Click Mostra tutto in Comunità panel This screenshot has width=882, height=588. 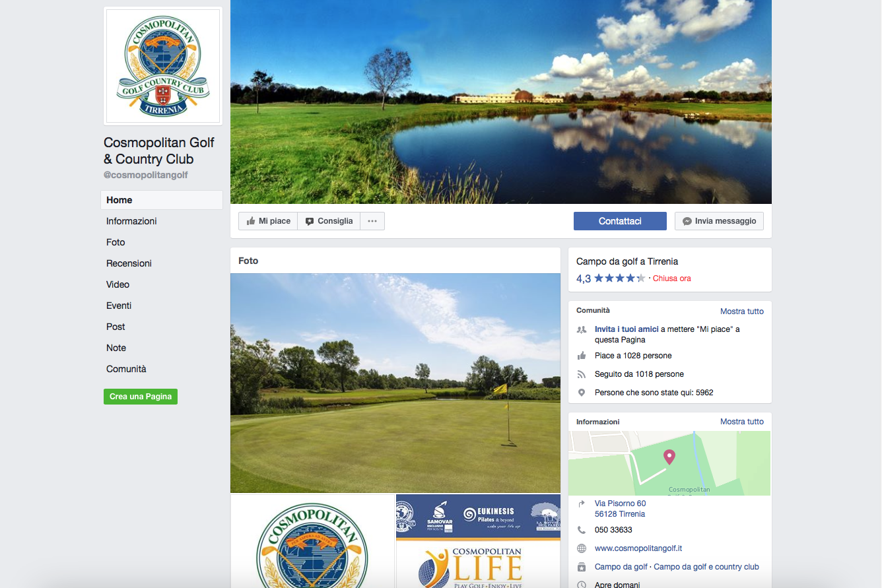tap(741, 311)
